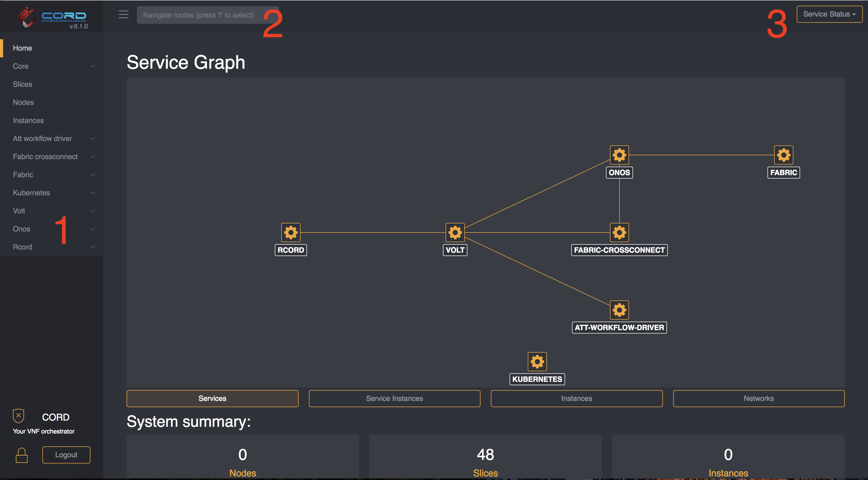Select the FABRIC-CROSSCONNECT gear node
The height and width of the screenshot is (480, 868).
(619, 232)
